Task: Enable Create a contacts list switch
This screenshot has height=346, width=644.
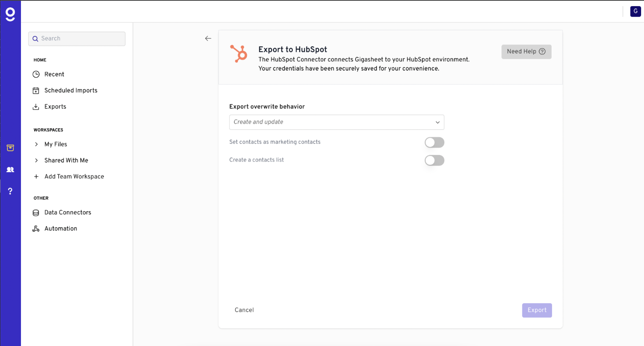Action: 435,160
